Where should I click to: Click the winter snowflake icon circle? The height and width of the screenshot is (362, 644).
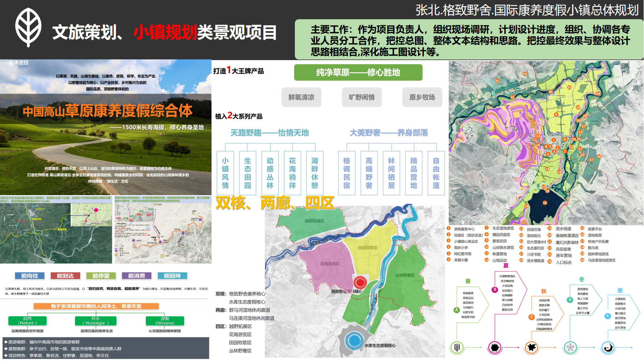570,348
